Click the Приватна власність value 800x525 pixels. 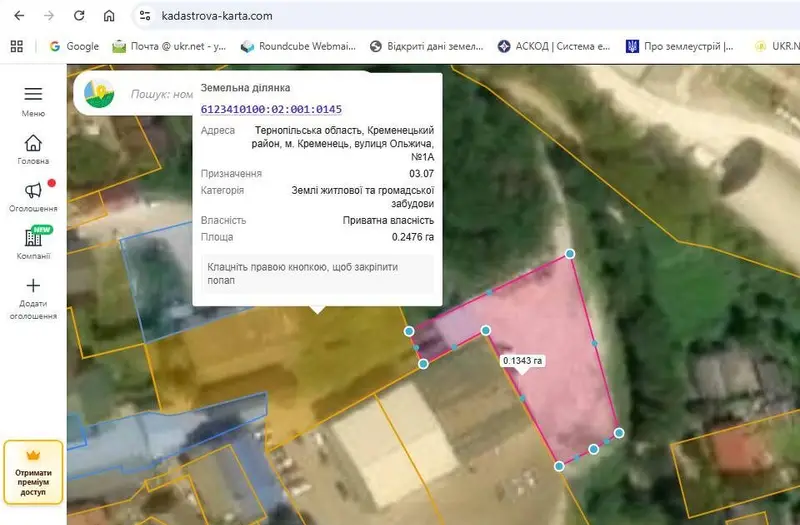pyautogui.click(x=388, y=220)
